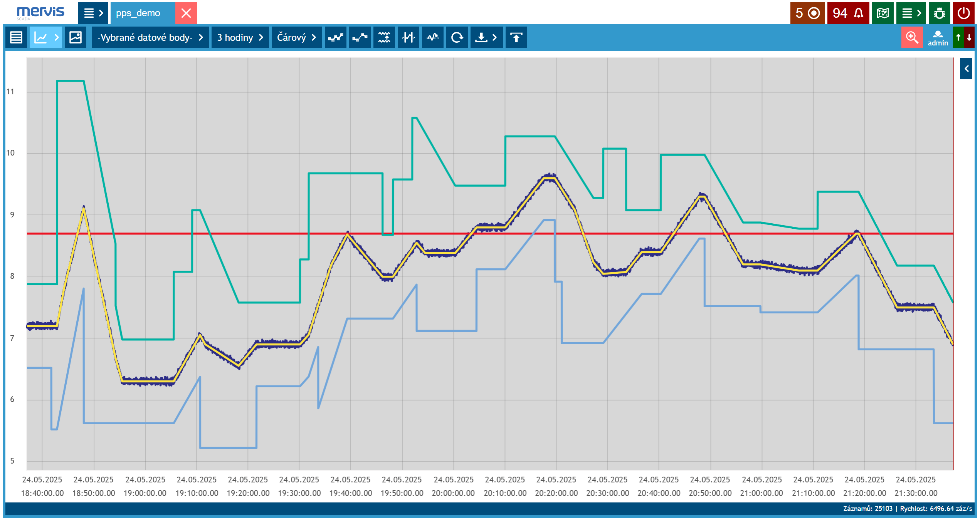Toggle line markers with solid points
Image resolution: width=980 pixels, height=519 pixels.
click(x=335, y=37)
